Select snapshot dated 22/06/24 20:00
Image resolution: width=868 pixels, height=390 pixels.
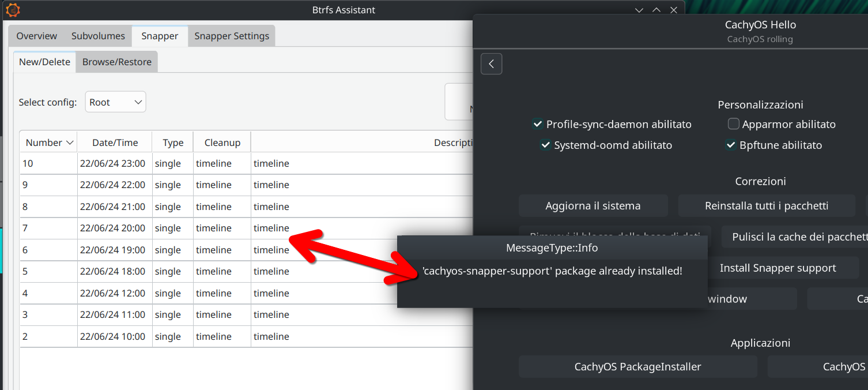pyautogui.click(x=247, y=228)
